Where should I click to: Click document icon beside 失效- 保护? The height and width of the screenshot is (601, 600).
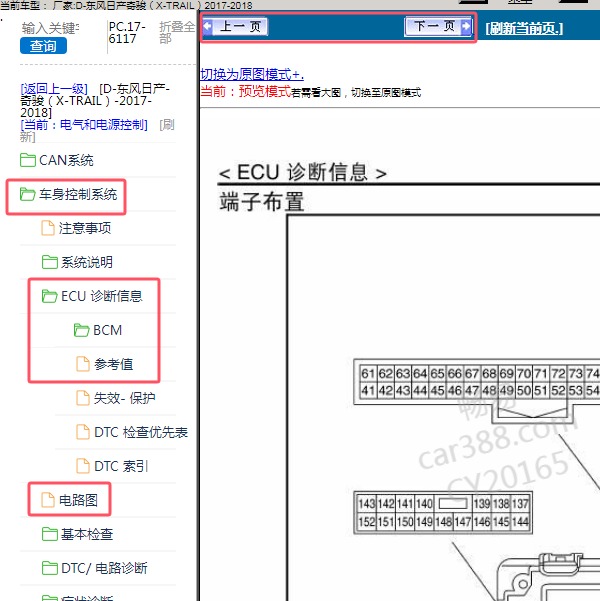(83, 398)
